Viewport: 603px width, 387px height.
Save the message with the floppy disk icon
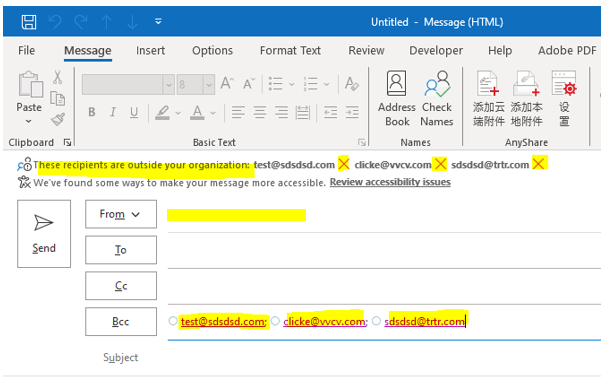pyautogui.click(x=29, y=22)
